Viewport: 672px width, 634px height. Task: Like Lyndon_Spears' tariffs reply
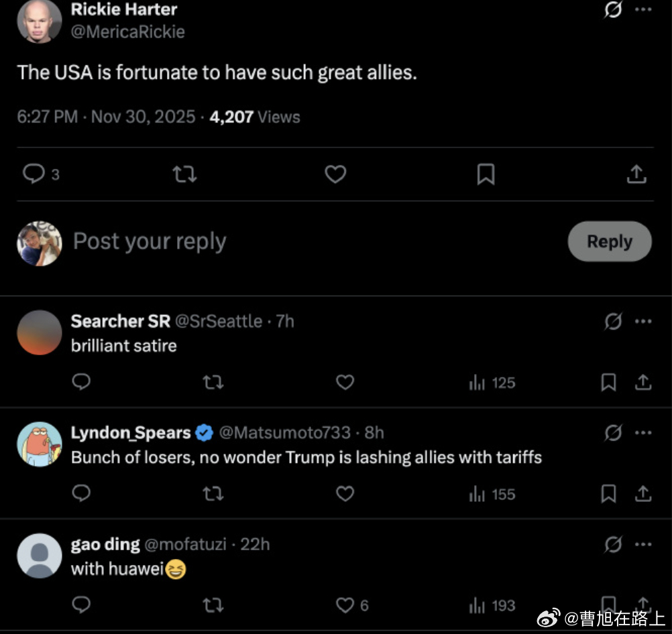coord(345,494)
